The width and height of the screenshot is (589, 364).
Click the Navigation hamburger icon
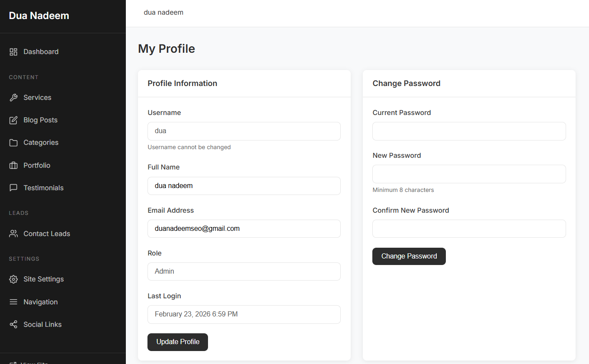pos(13,302)
